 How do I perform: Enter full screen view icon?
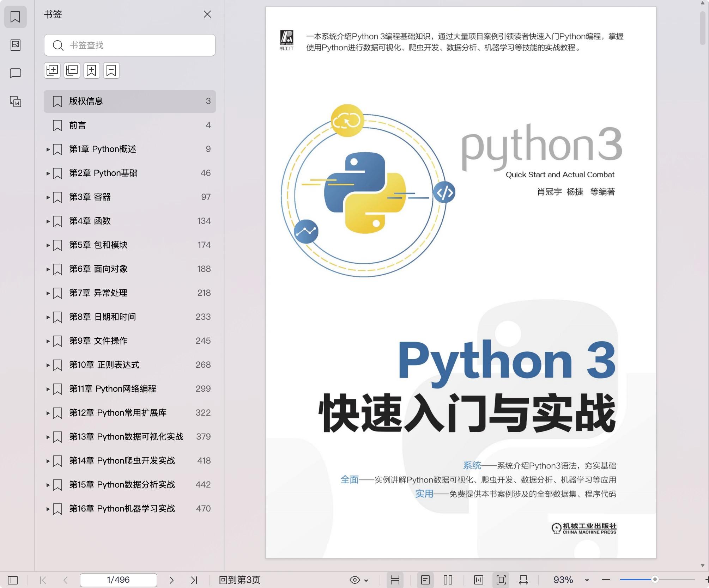501,580
